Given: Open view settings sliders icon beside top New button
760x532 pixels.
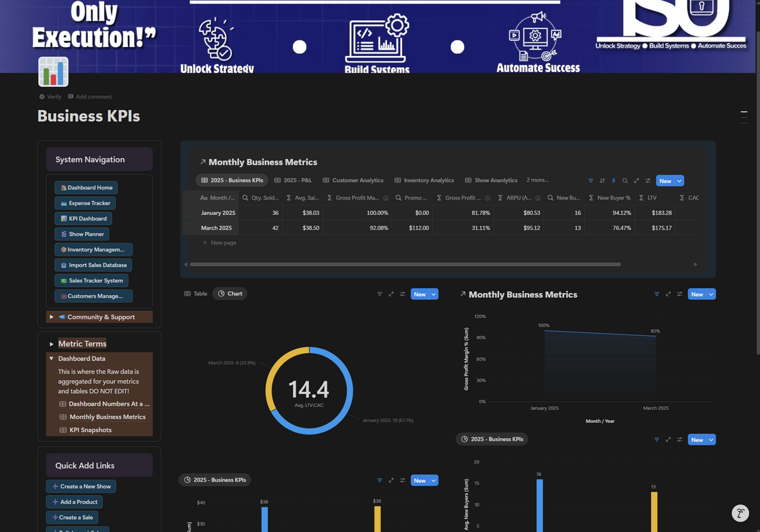Looking at the screenshot, I should click(x=647, y=181).
